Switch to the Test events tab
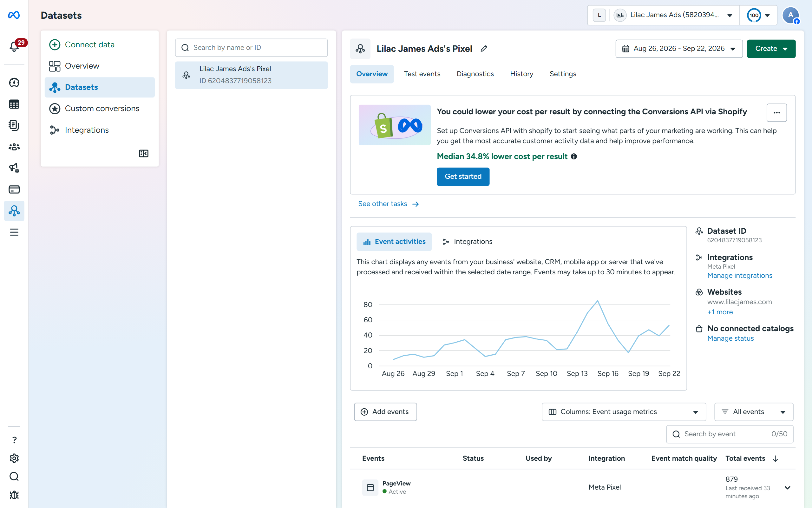 (x=422, y=74)
